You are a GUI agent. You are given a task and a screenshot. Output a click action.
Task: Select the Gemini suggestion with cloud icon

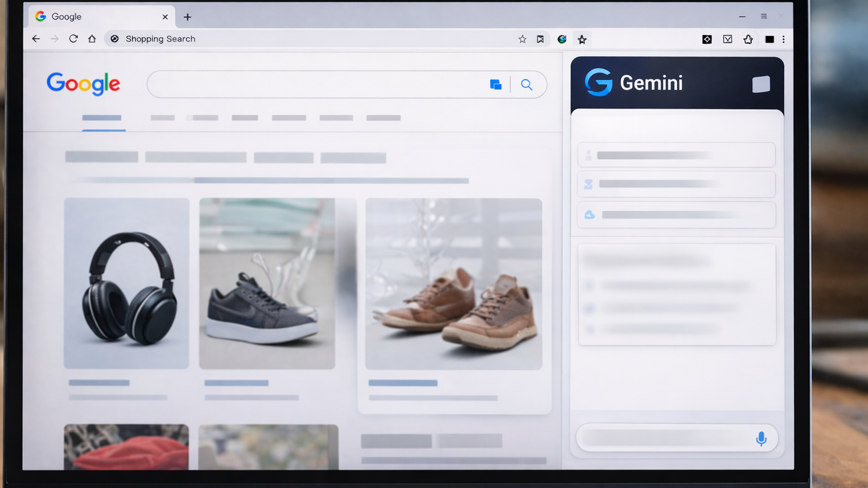[x=676, y=215]
